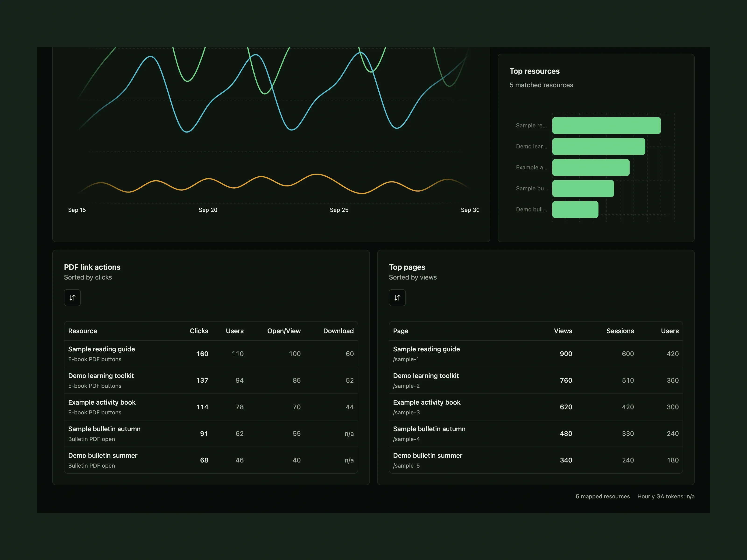The height and width of the screenshot is (560, 747).
Task: Click the /sample-4 page path
Action: [x=406, y=439]
